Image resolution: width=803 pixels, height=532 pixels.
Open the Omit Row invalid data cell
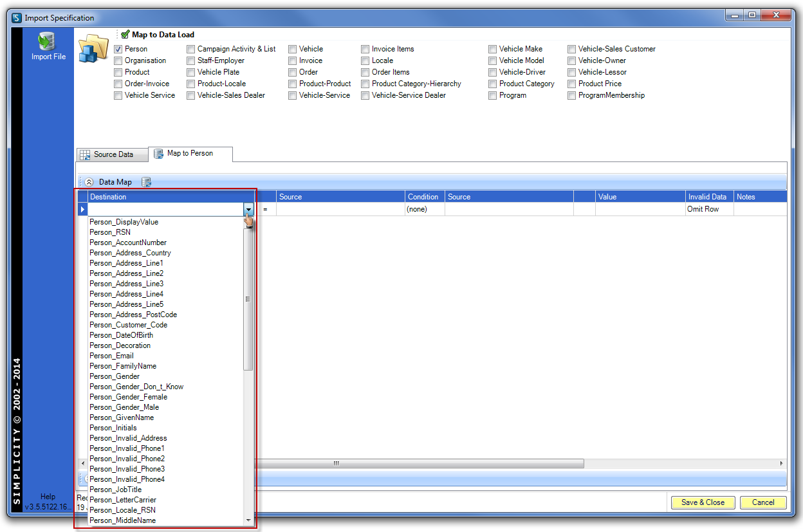710,209
